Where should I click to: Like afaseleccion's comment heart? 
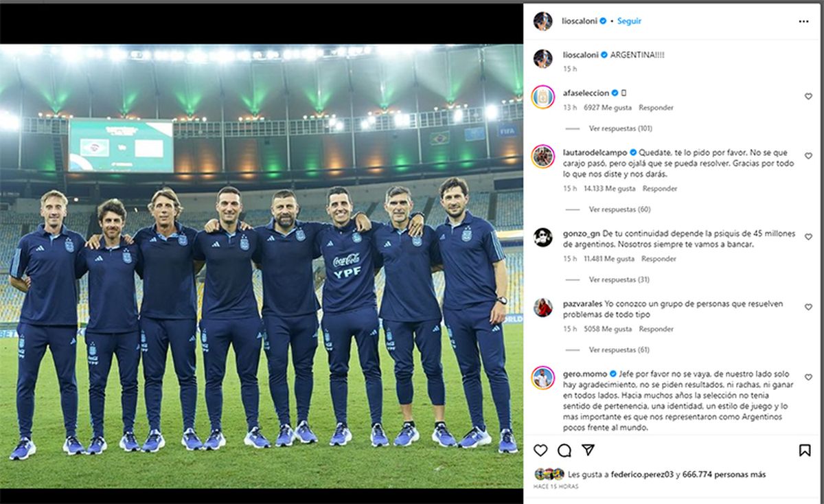(808, 97)
